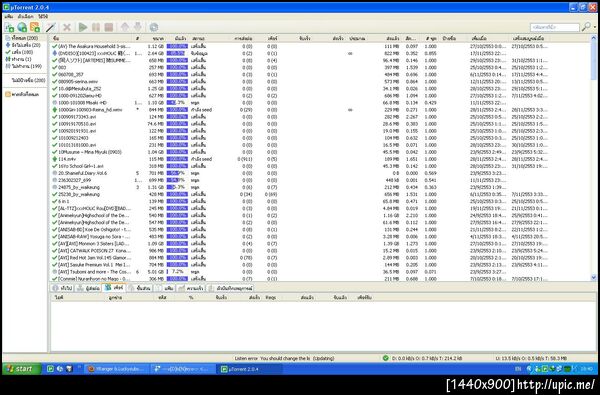Sort torrents by the Done percent column header
The image size is (600, 395).
[x=178, y=38]
